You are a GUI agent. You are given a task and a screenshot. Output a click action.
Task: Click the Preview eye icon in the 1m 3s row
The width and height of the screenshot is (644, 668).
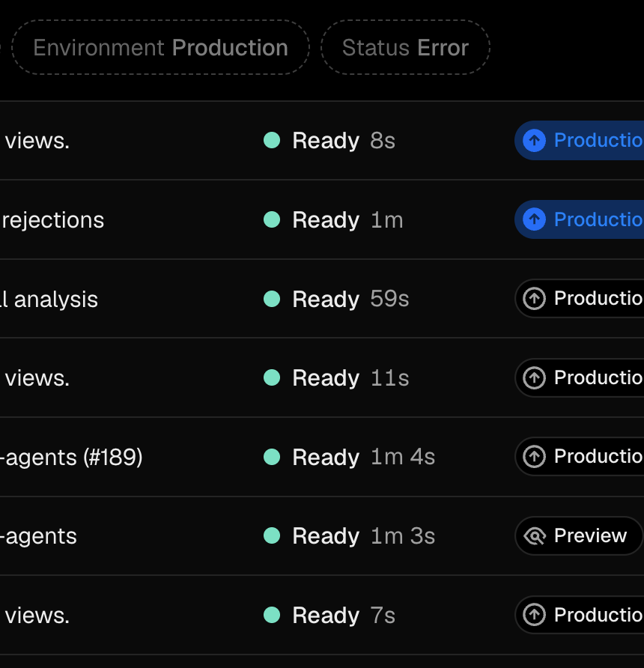pos(535,536)
